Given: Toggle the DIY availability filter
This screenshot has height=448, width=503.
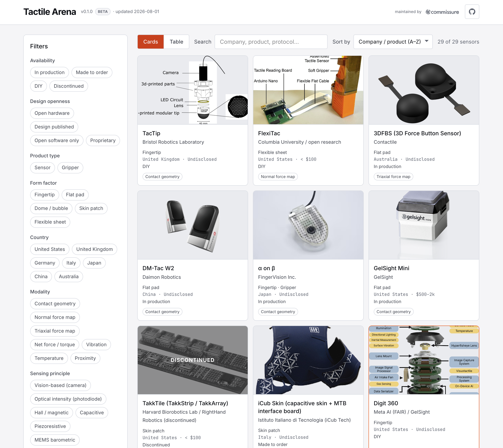Looking at the screenshot, I should pyautogui.click(x=38, y=86).
